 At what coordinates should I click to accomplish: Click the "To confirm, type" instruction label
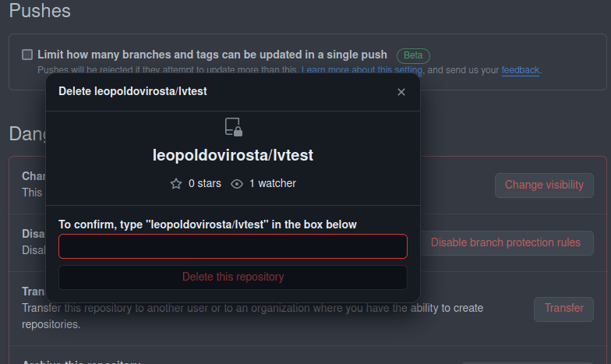click(207, 224)
